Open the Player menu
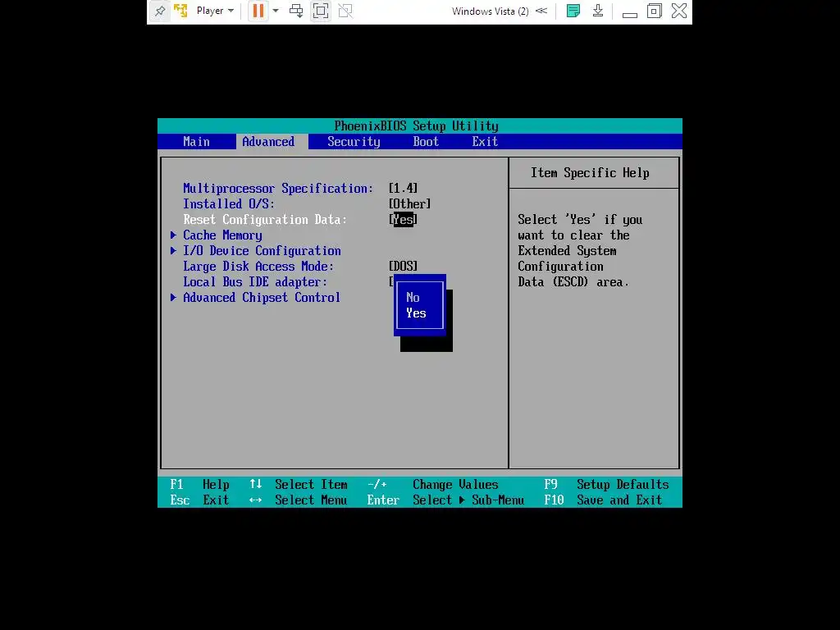Viewport: 840px width, 630px height. point(215,11)
